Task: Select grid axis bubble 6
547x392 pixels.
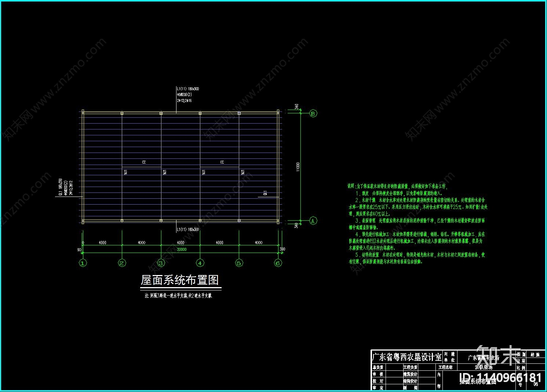Action: tap(278, 263)
